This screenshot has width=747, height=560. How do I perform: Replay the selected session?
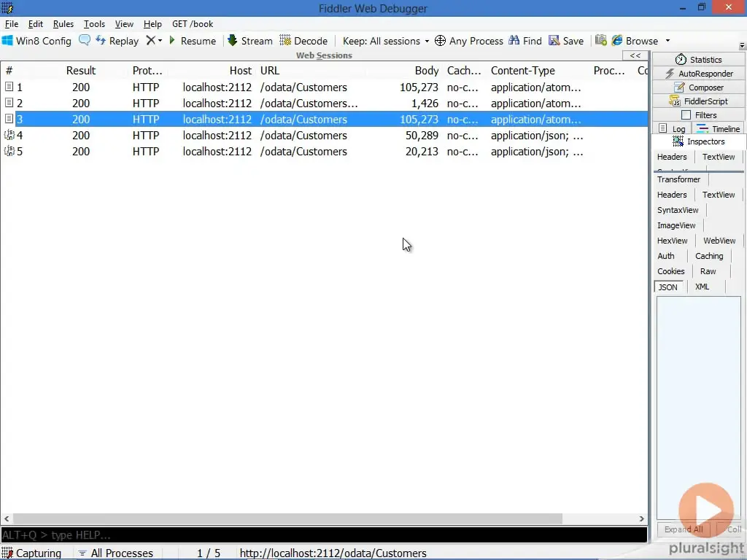point(117,41)
